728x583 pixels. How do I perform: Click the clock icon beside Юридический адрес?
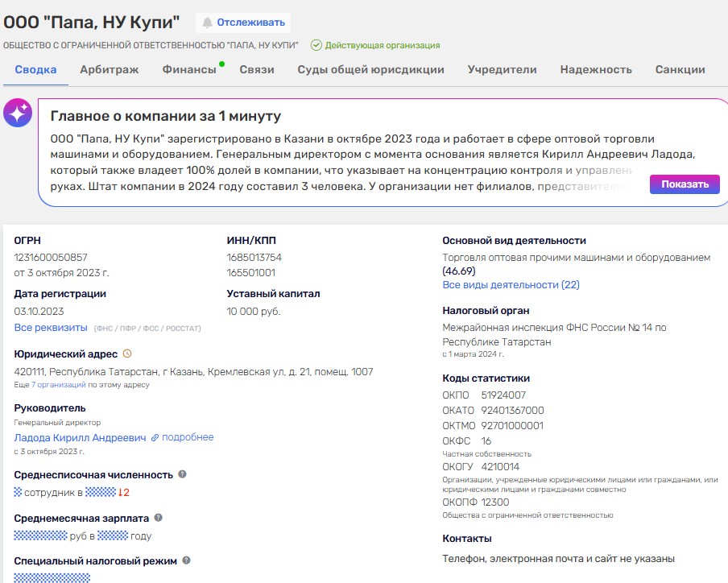pos(127,354)
